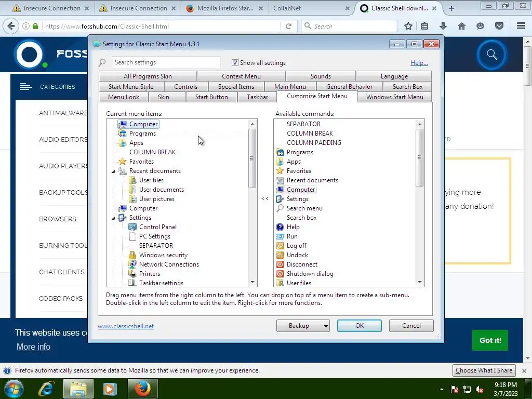The height and width of the screenshot is (399, 532).
Task: Open the Language tab
Action: (x=394, y=76)
